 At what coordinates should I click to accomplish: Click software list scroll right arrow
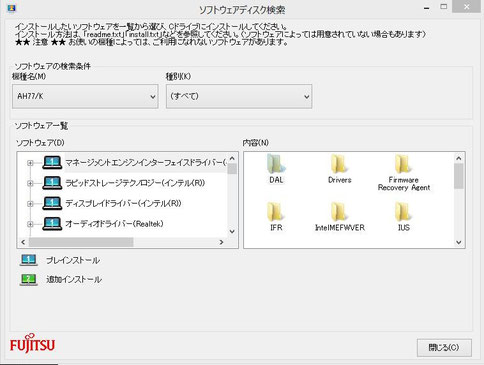click(221, 242)
